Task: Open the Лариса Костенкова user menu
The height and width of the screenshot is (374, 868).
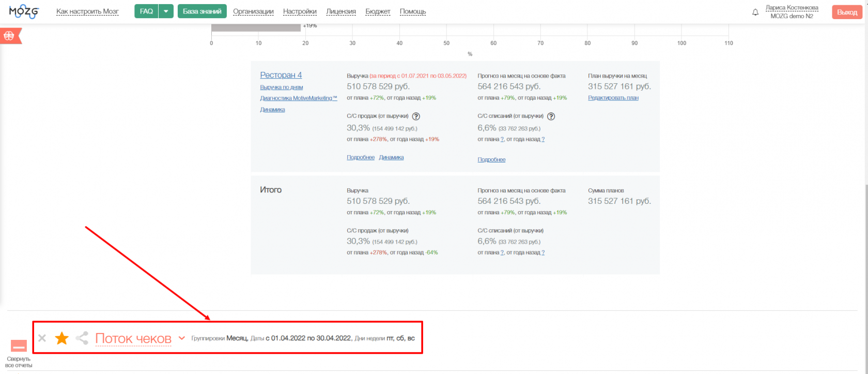Action: click(792, 8)
